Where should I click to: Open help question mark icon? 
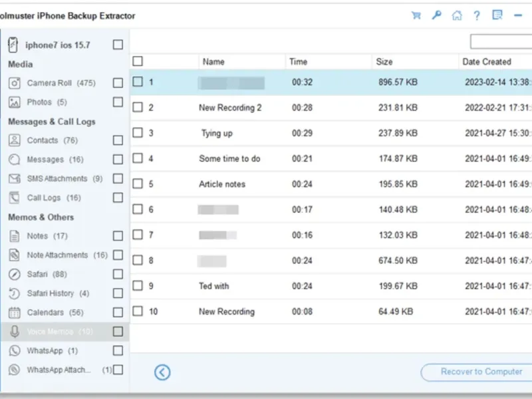click(477, 15)
